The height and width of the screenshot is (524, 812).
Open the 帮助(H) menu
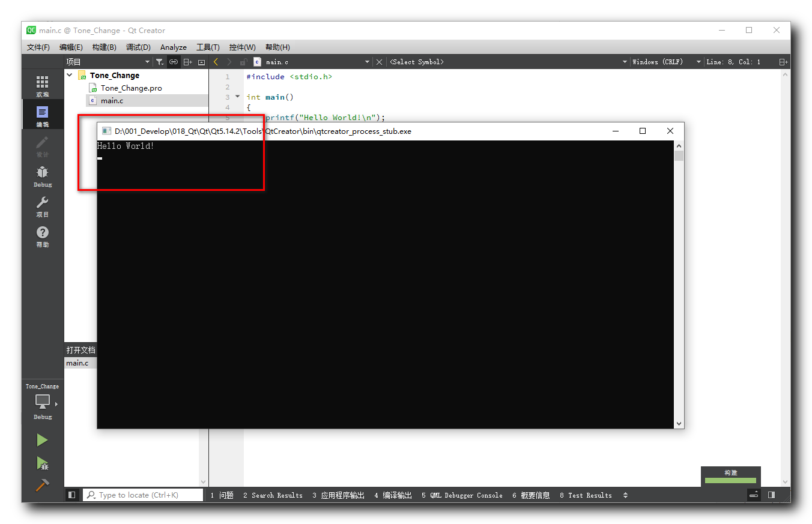coord(277,47)
